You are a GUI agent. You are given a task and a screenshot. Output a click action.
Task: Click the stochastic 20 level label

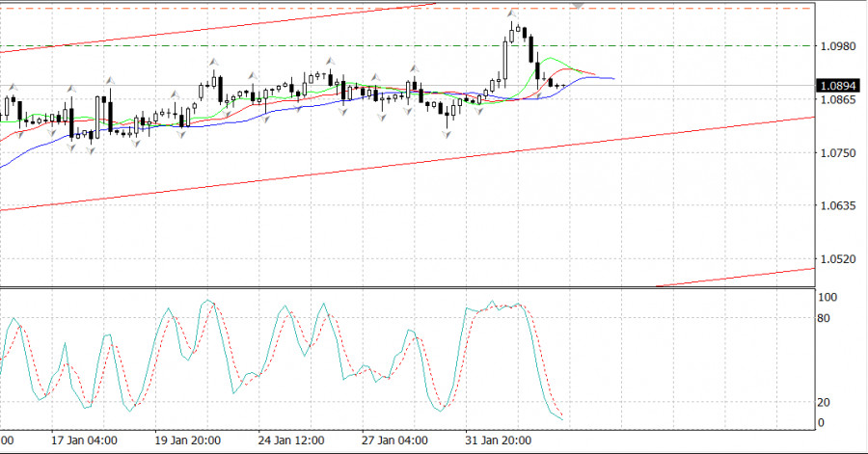(x=825, y=403)
